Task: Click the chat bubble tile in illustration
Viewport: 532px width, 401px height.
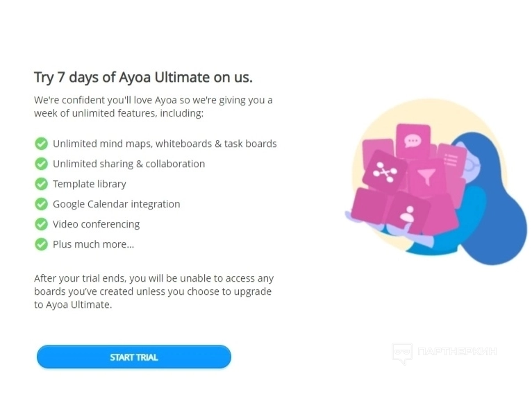Action: pos(413,141)
